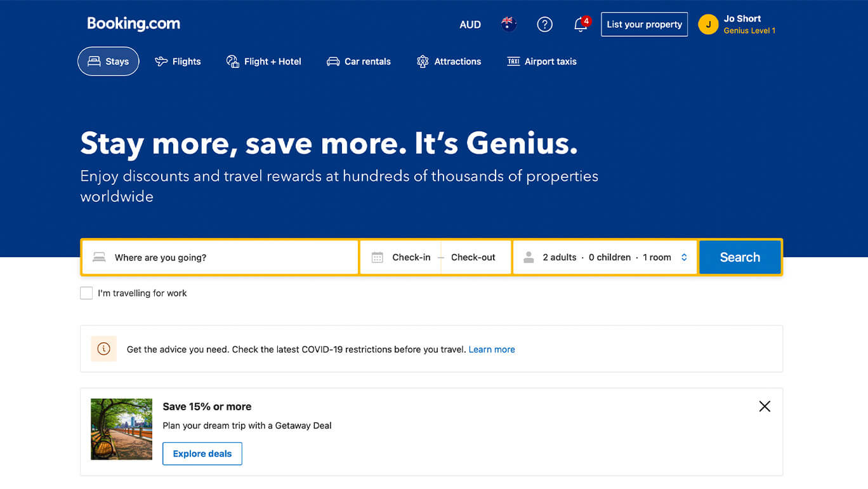
Task: Click the person icon in guests field
Action: 529,257
